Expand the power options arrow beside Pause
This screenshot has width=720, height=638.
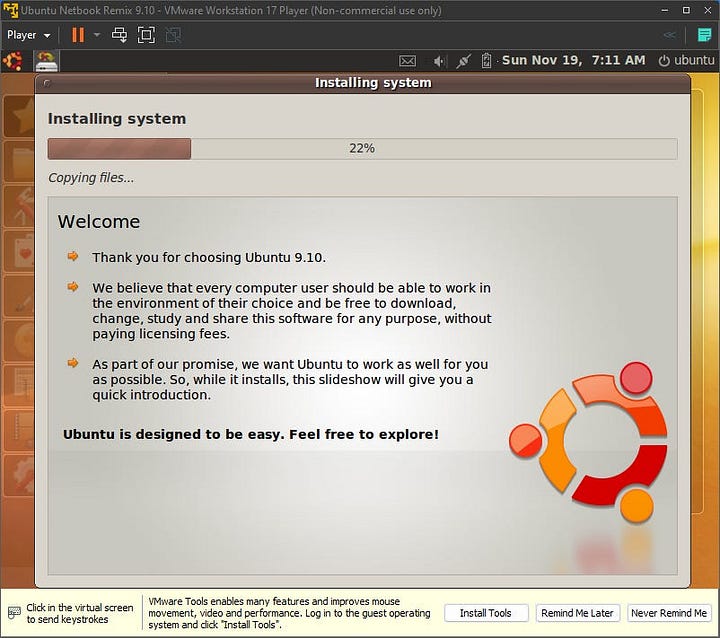pyautogui.click(x=97, y=34)
